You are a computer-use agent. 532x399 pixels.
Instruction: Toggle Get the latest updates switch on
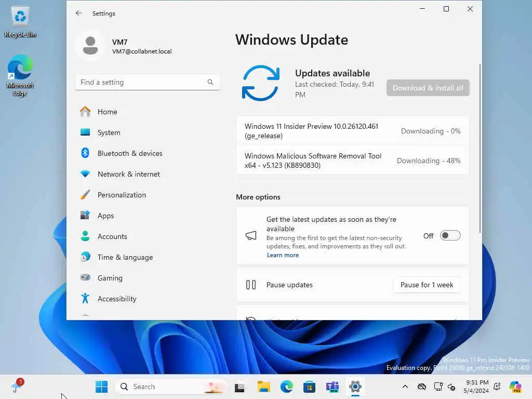click(x=450, y=235)
